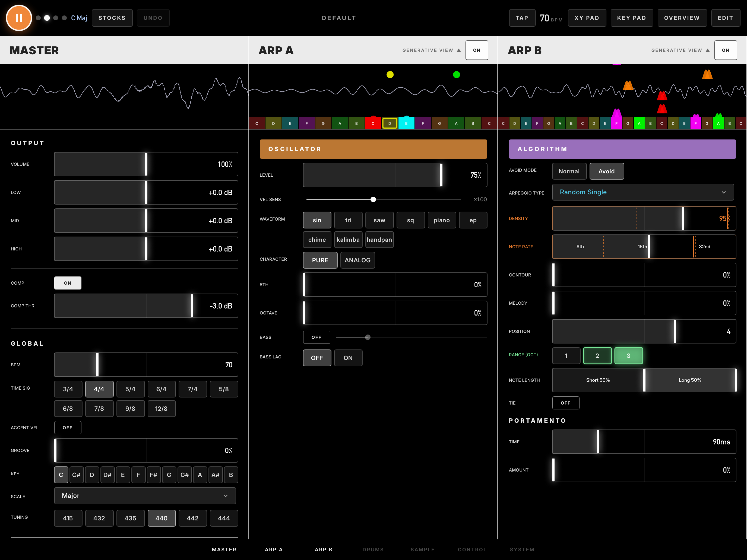Open the OVERVIEW screen
This screenshot has width=747, height=560.
click(682, 18)
